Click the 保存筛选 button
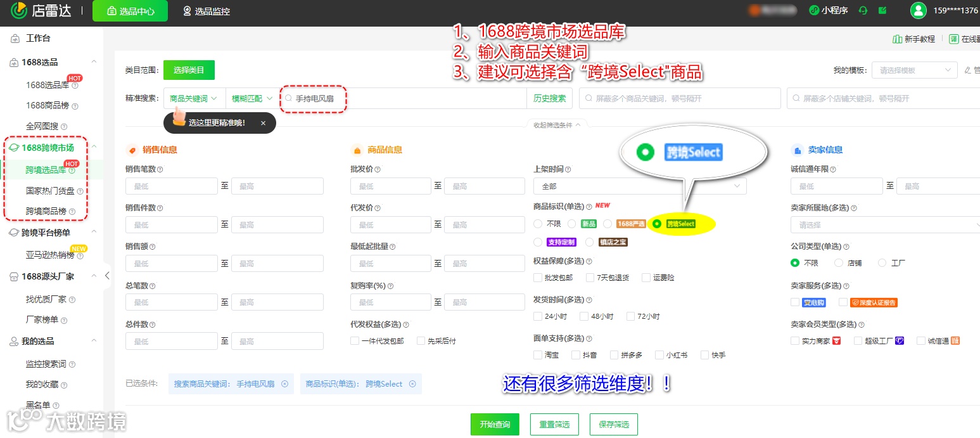The width and height of the screenshot is (980, 438). 614,424
